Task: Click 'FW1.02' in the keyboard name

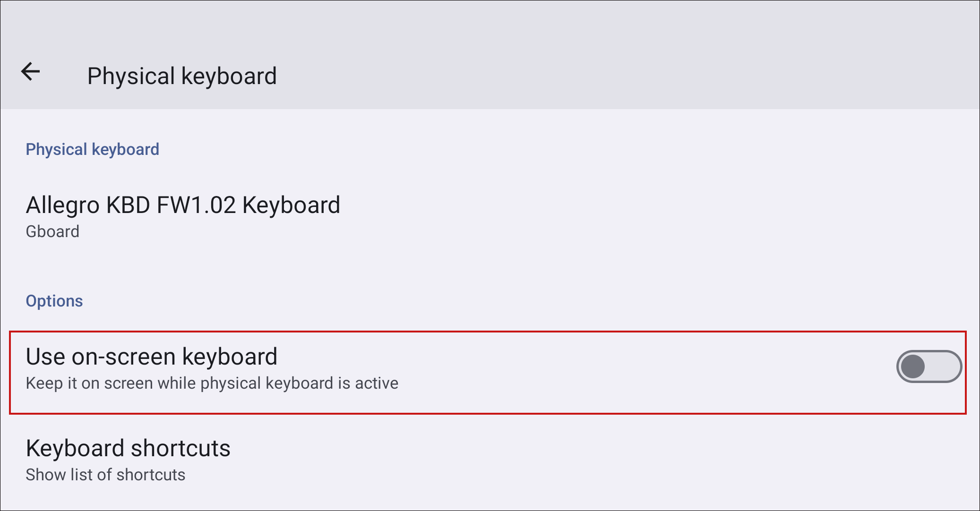Action: tap(196, 205)
